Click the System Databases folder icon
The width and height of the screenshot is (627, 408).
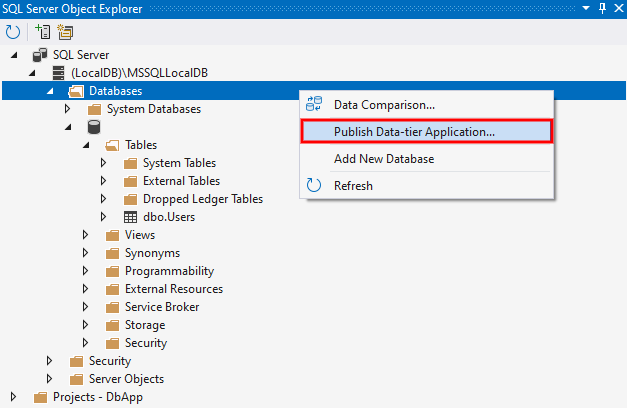click(94, 109)
